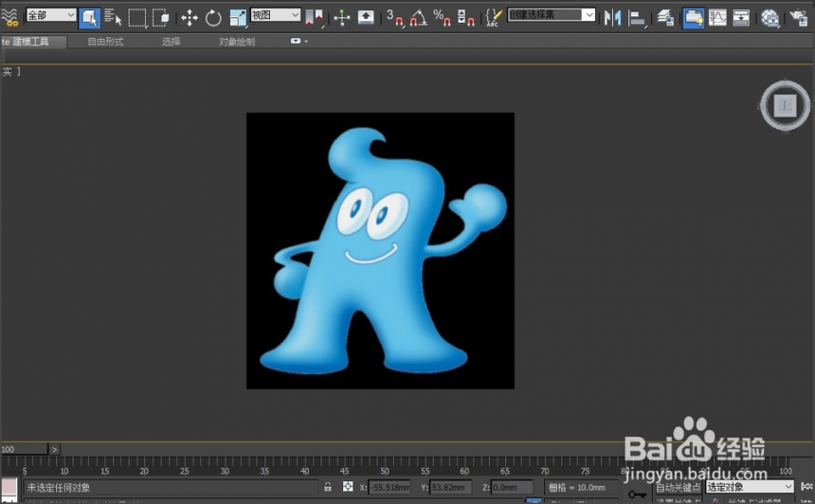Image resolution: width=815 pixels, height=504 pixels.
Task: Click the Align tool icon
Action: pyautogui.click(x=637, y=18)
